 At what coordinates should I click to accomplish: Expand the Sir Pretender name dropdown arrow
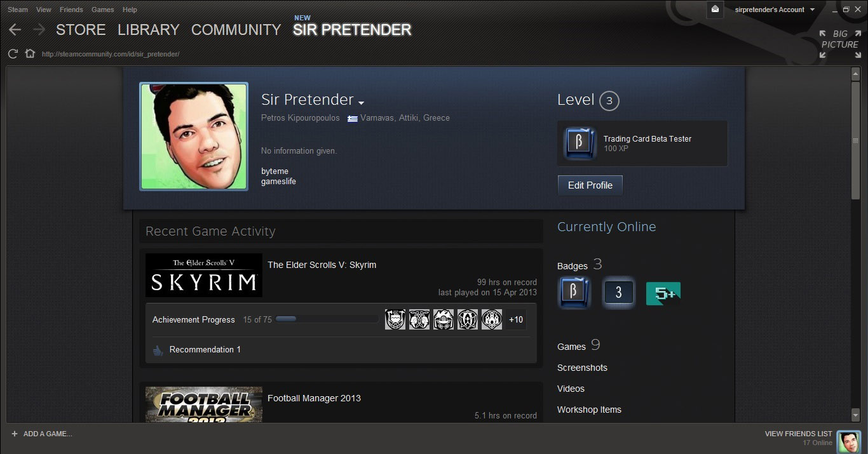click(x=361, y=103)
